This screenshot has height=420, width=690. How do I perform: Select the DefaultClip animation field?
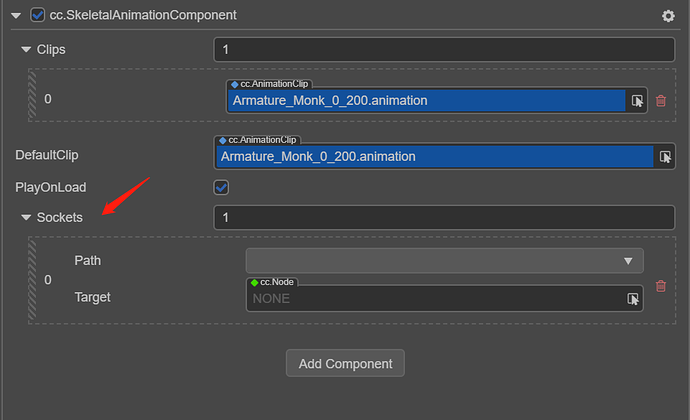(435, 157)
